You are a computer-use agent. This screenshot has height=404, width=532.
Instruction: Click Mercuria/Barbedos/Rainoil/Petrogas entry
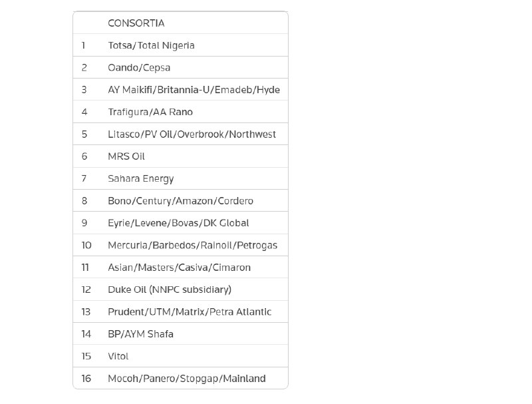192,245
